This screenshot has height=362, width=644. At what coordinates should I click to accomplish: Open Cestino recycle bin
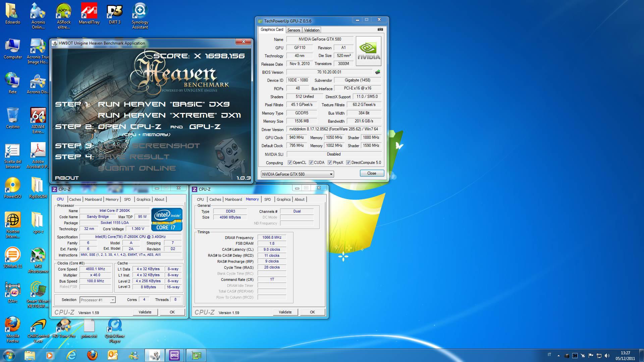(12, 118)
